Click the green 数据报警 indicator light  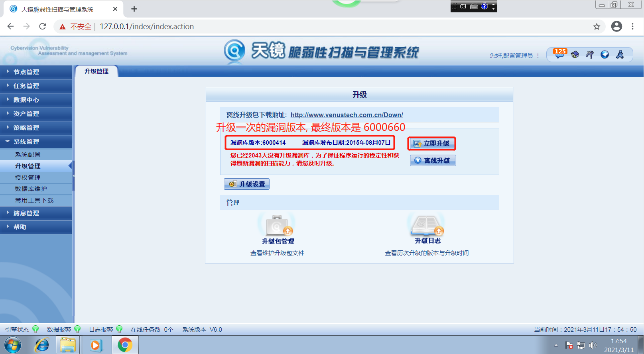point(77,329)
